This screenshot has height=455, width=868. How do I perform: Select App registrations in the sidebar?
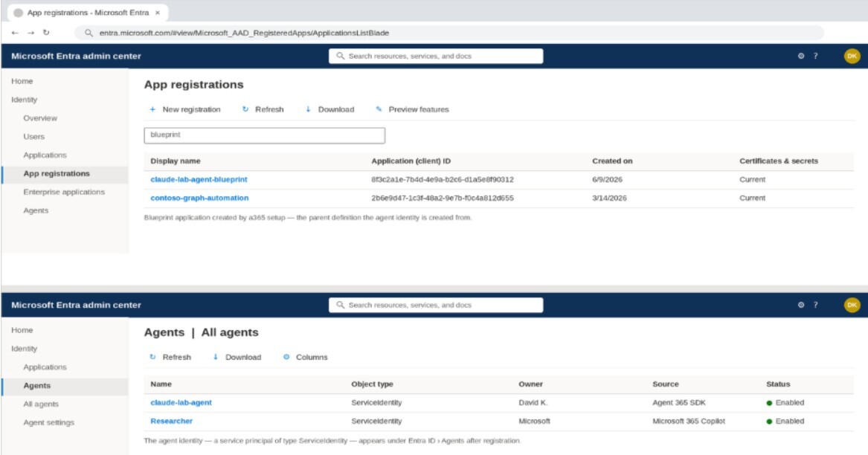65,174
